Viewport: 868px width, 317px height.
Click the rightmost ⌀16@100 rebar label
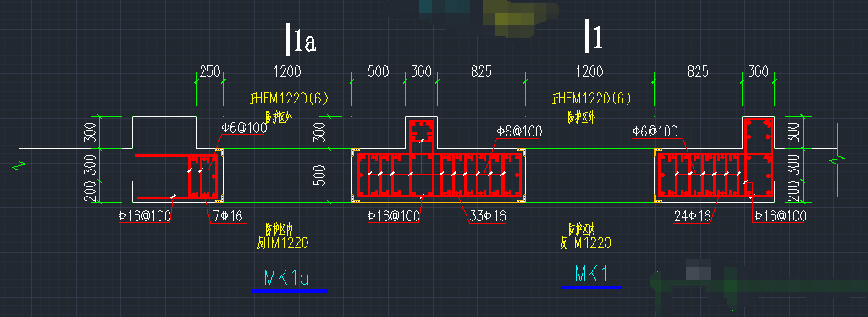point(779,216)
